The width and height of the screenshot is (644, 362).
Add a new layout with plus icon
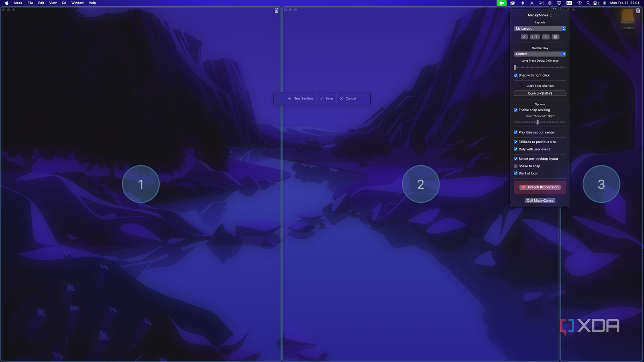click(x=546, y=37)
